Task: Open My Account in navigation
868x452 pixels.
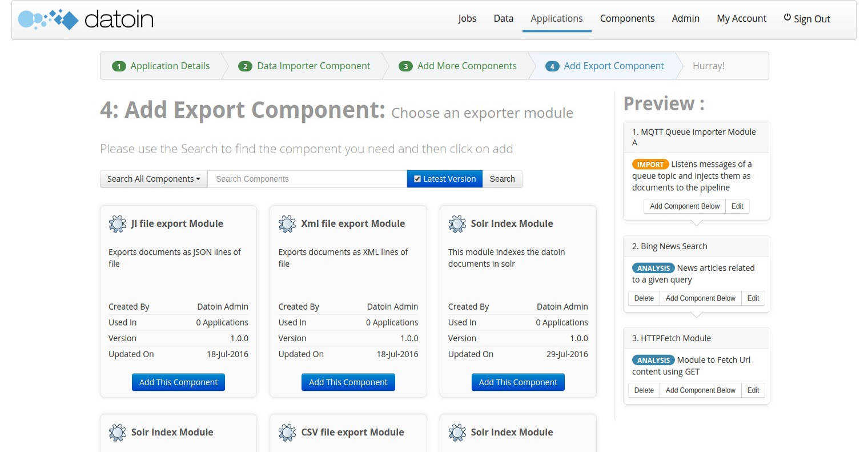Action: 742,18
